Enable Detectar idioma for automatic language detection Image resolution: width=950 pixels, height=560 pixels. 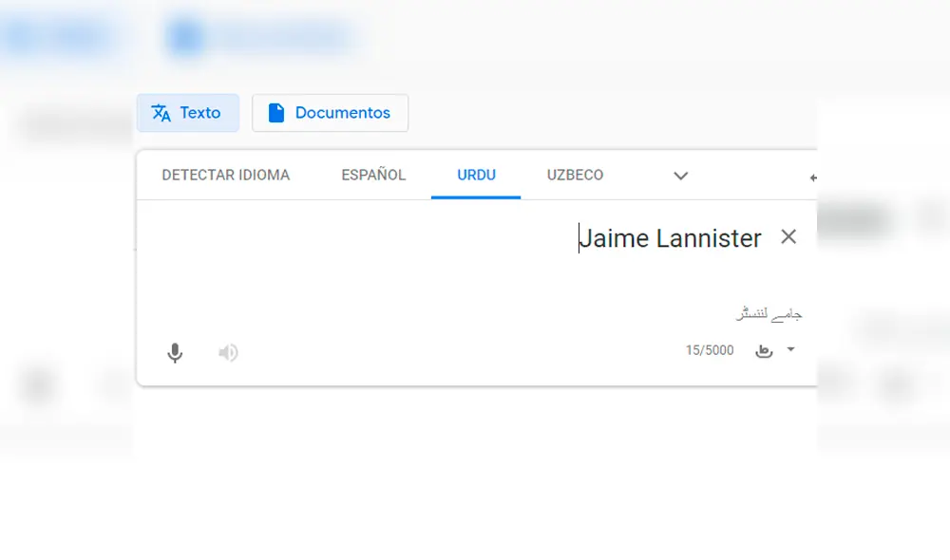pyautogui.click(x=226, y=175)
